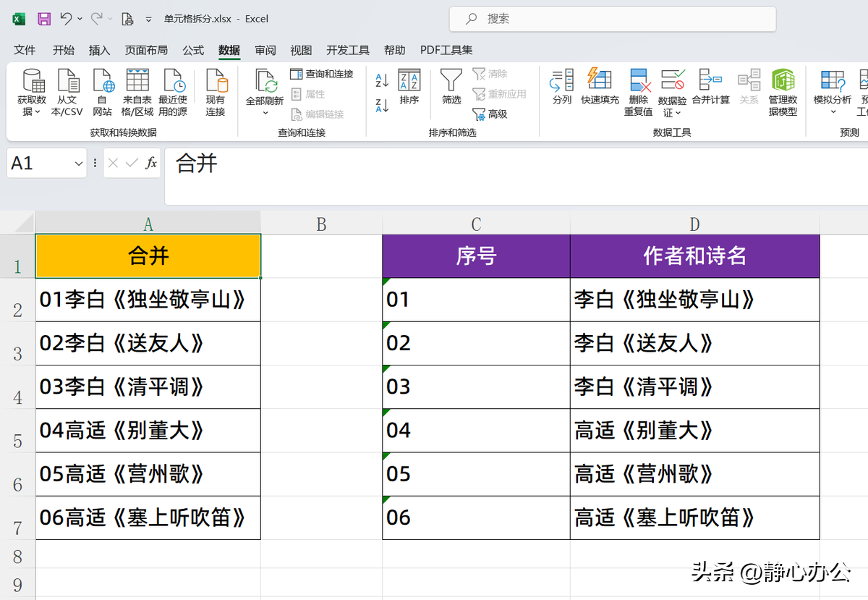Select cell 03李白《清平调》
The image size is (868, 600).
tap(148, 387)
